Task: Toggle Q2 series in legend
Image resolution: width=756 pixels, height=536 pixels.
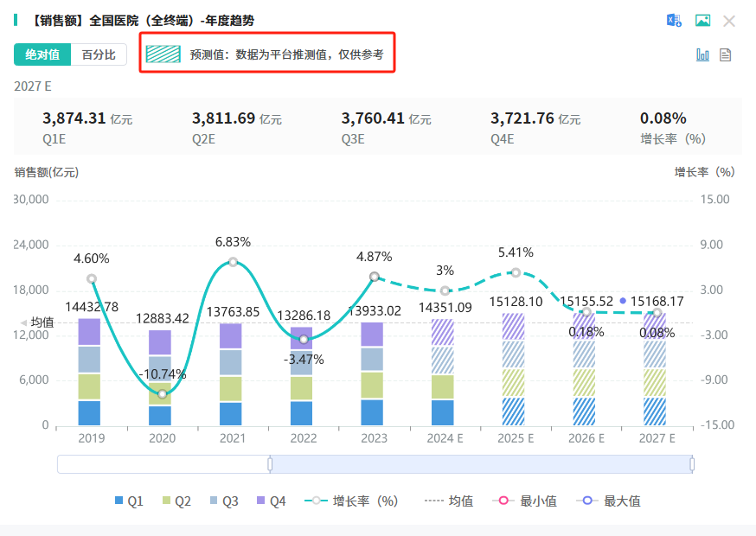Action: pyautogui.click(x=176, y=501)
